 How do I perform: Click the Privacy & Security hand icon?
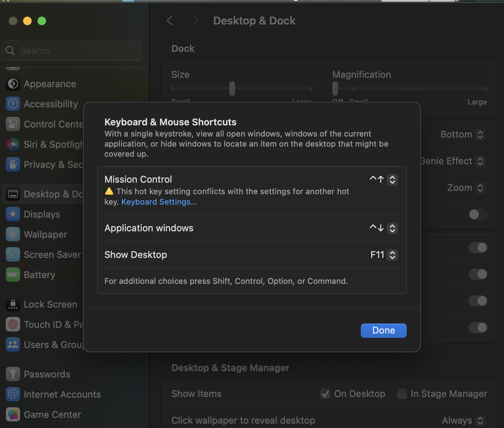13,165
